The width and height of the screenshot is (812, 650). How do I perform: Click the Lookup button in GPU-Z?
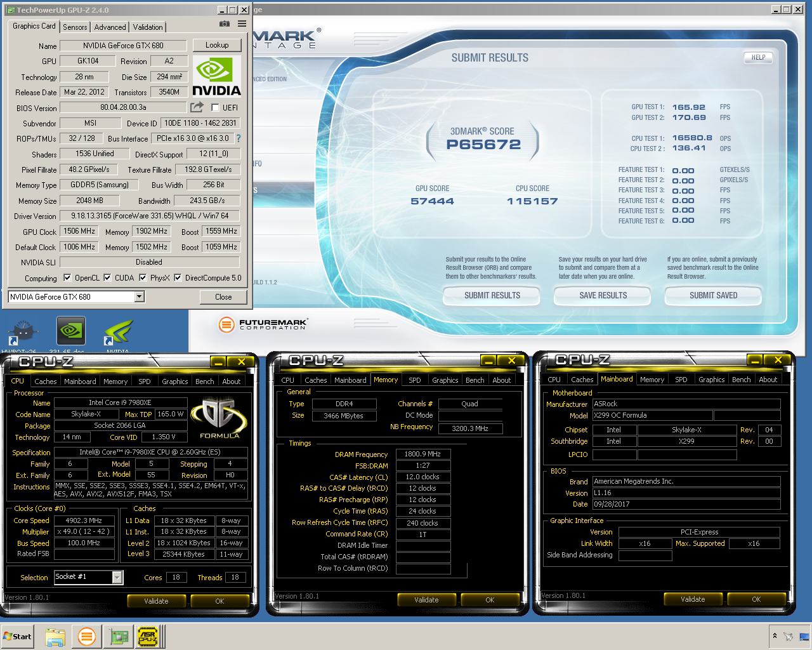coord(217,45)
